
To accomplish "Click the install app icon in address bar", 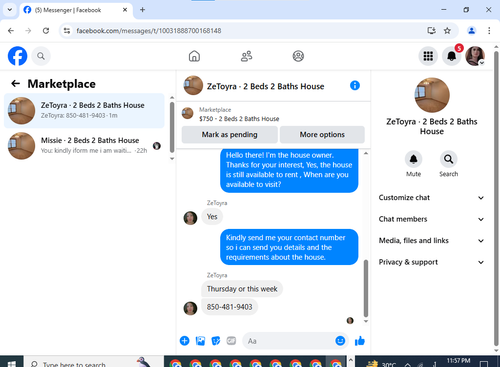I will coord(431,31).
